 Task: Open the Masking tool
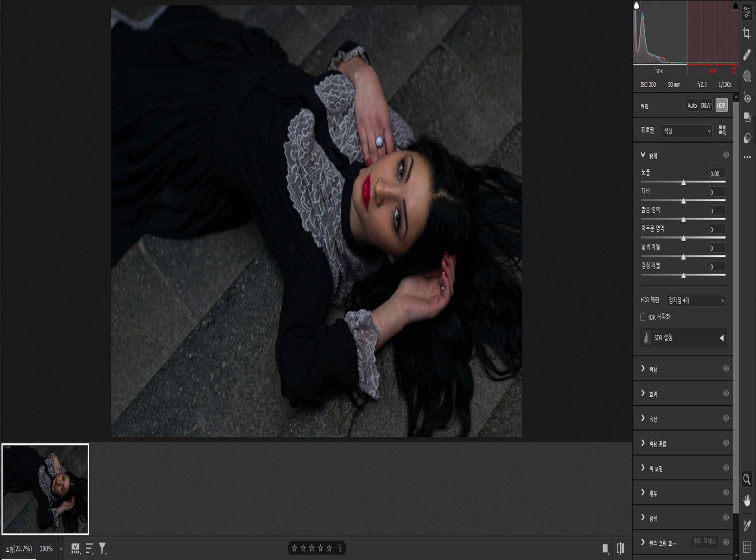[747, 76]
